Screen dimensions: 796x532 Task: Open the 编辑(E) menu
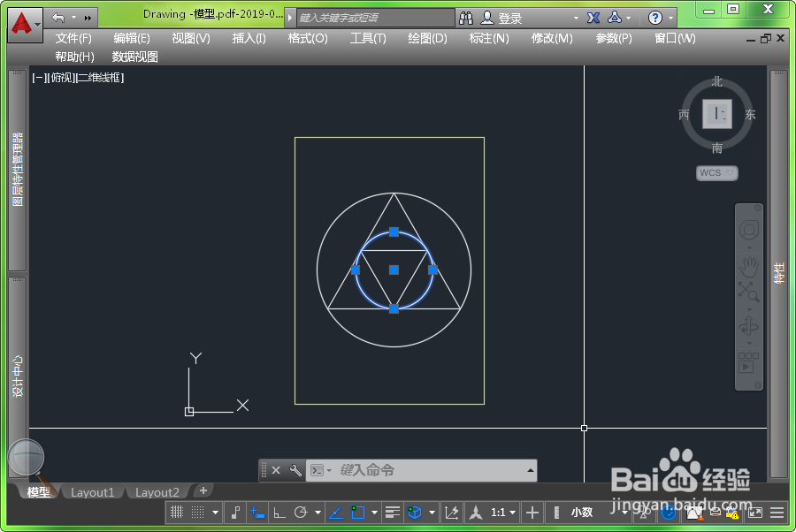point(132,39)
